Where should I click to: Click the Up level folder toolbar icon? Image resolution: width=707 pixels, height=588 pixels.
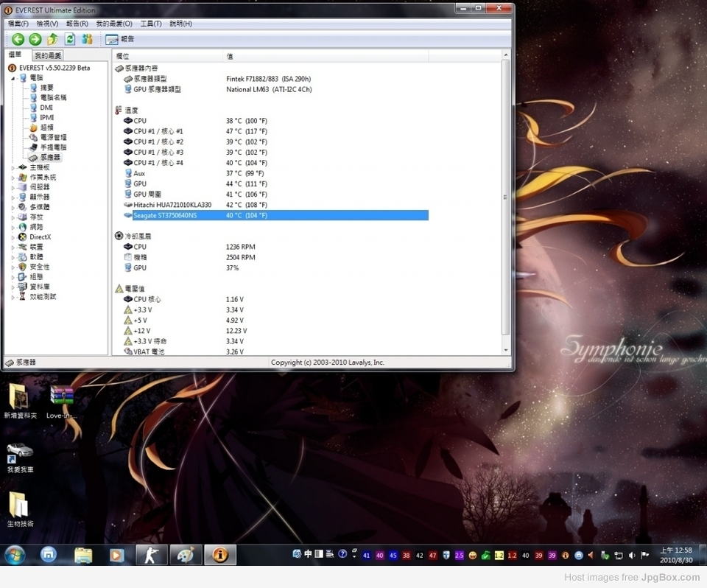(x=52, y=39)
